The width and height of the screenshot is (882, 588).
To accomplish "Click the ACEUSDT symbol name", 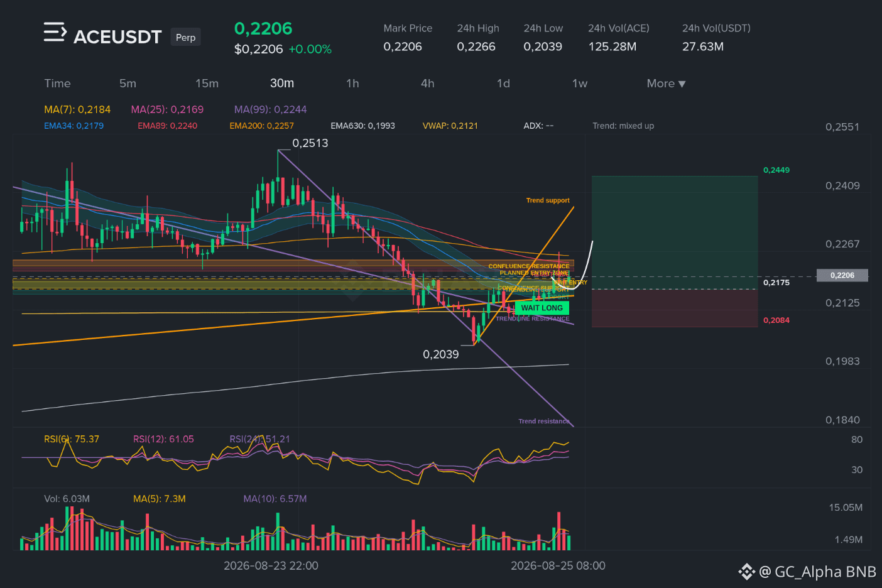I will click(117, 37).
